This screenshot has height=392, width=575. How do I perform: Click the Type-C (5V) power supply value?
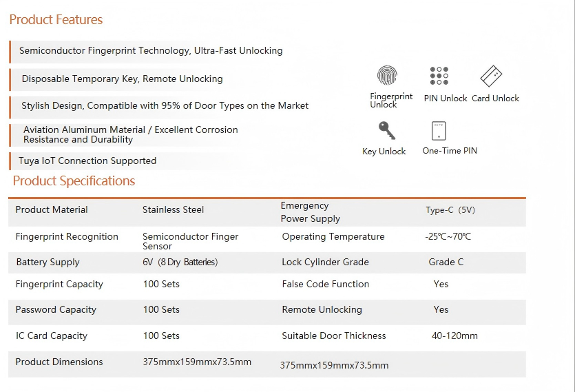pos(450,211)
